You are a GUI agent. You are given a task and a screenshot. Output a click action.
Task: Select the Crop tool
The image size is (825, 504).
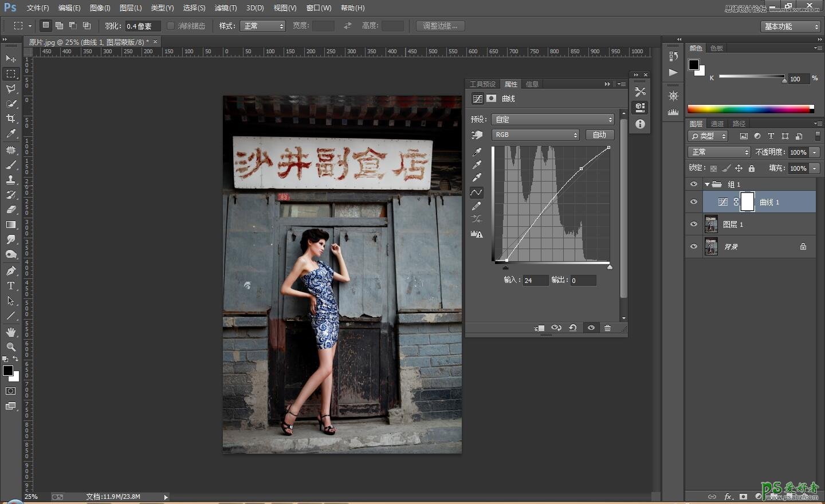coord(11,119)
